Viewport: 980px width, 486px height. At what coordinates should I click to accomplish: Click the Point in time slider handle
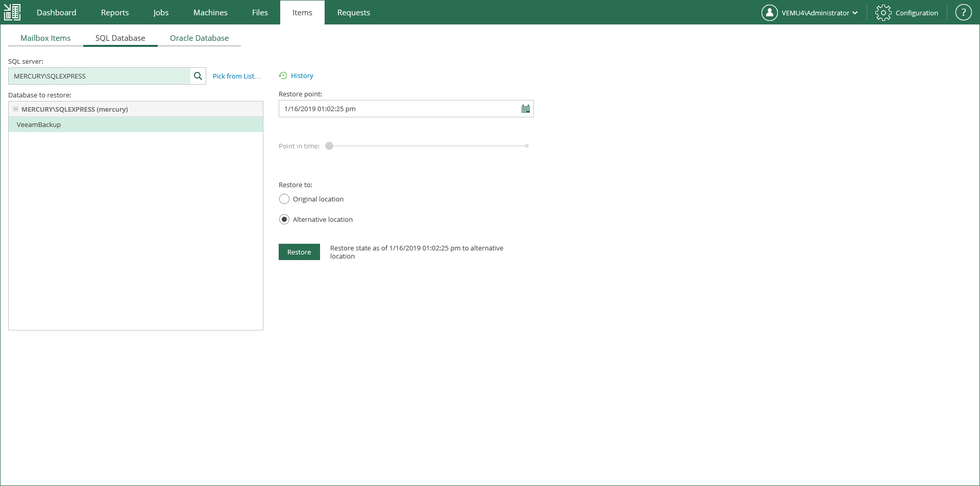click(x=329, y=146)
